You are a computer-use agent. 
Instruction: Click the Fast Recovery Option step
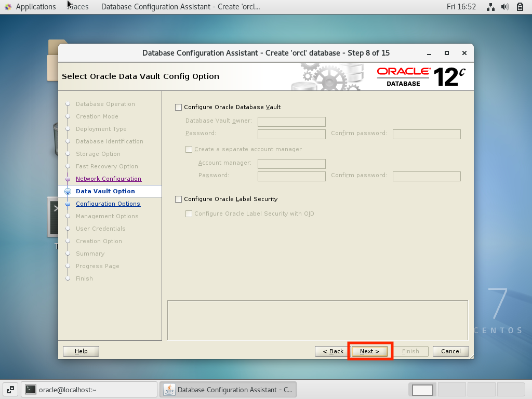(x=107, y=166)
